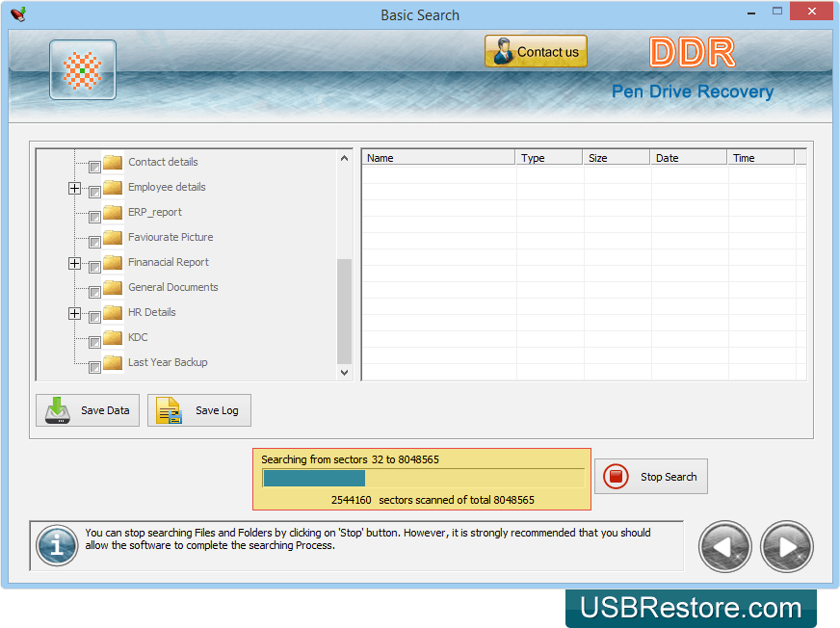The image size is (840, 628).
Task: Click the DDR orange checkered logo icon
Action: (83, 70)
